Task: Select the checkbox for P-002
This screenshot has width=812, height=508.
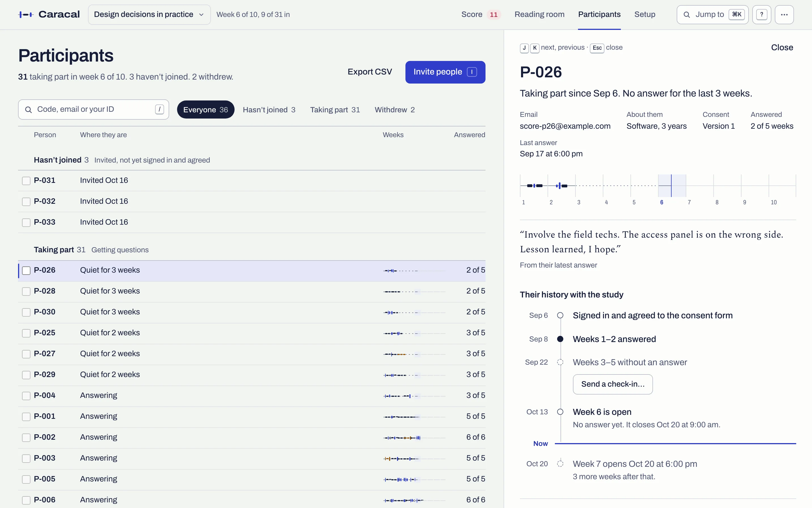Action: pyautogui.click(x=26, y=437)
